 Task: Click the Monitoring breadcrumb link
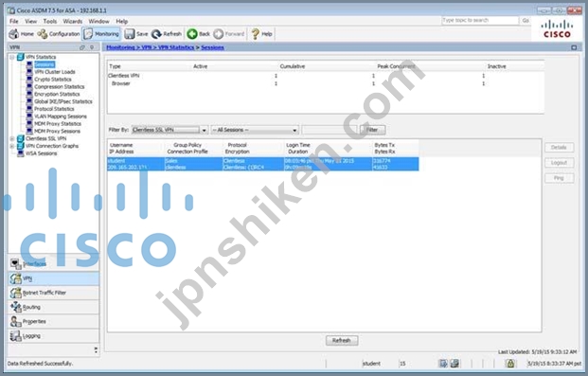tap(120, 47)
